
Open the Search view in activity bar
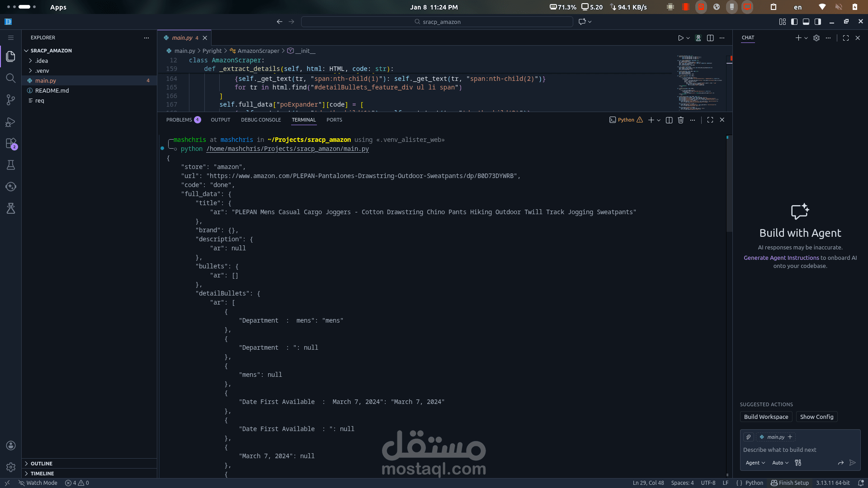point(11,78)
